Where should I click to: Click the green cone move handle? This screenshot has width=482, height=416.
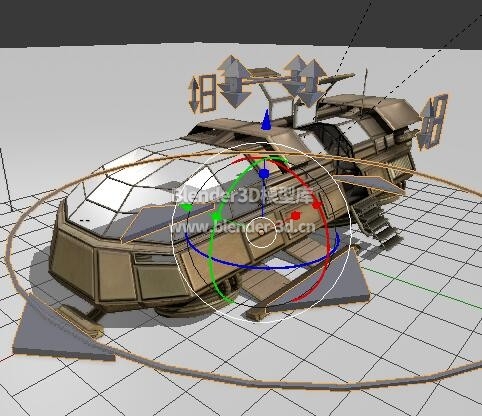click(186, 207)
